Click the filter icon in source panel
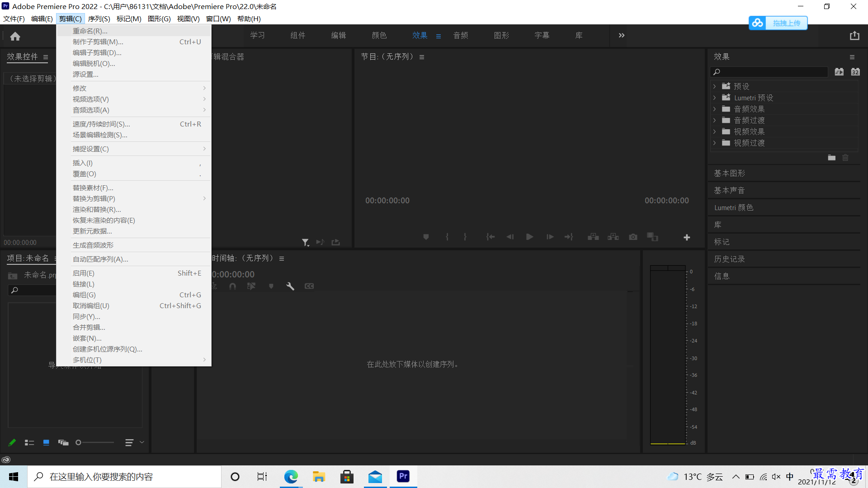 pyautogui.click(x=305, y=243)
